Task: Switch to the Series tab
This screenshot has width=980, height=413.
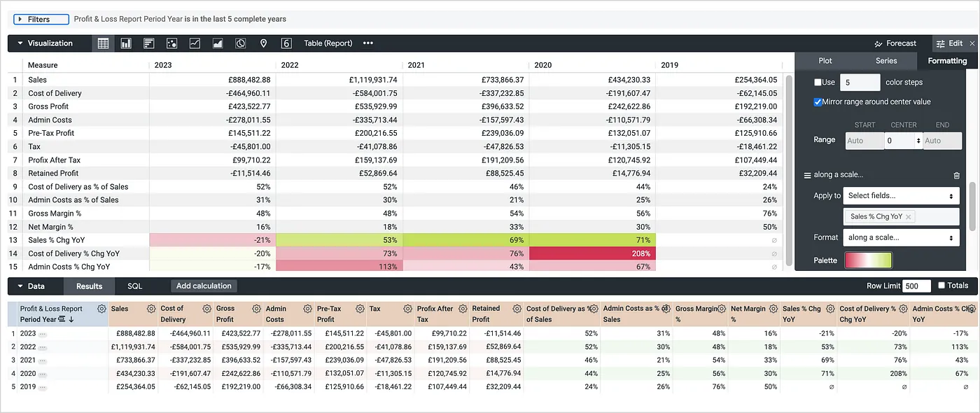Action: point(887,61)
